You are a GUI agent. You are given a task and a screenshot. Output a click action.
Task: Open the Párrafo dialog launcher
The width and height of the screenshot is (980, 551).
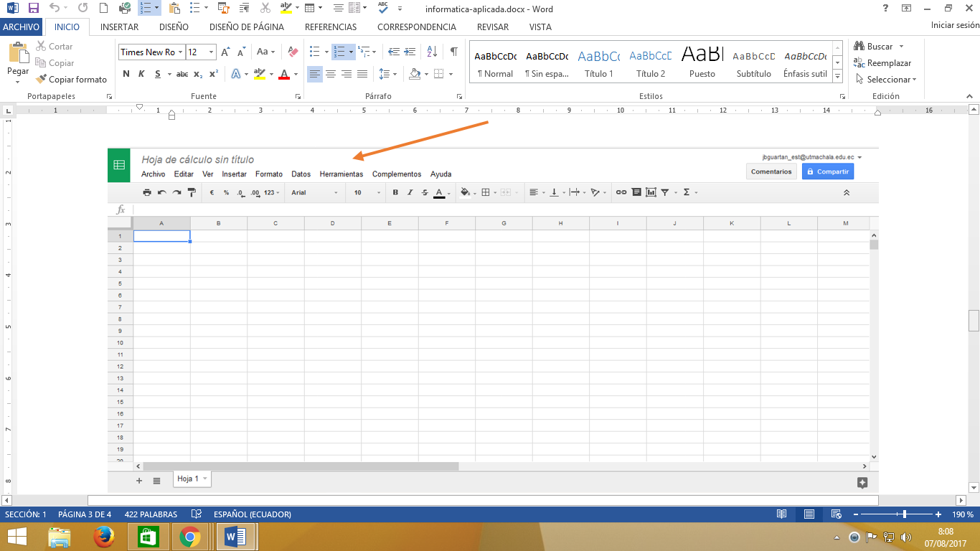point(459,96)
